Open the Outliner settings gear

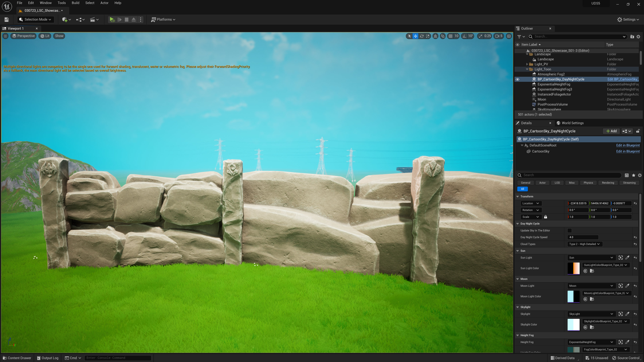(638, 37)
